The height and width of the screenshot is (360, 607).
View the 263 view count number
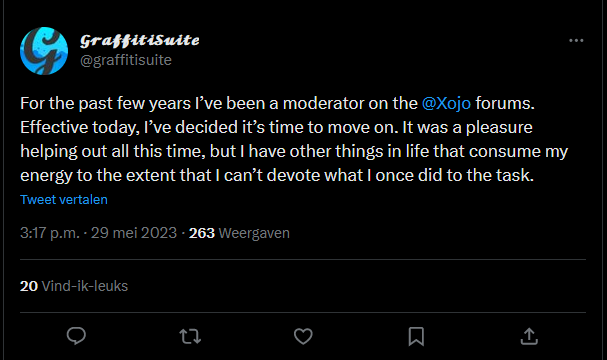202,233
